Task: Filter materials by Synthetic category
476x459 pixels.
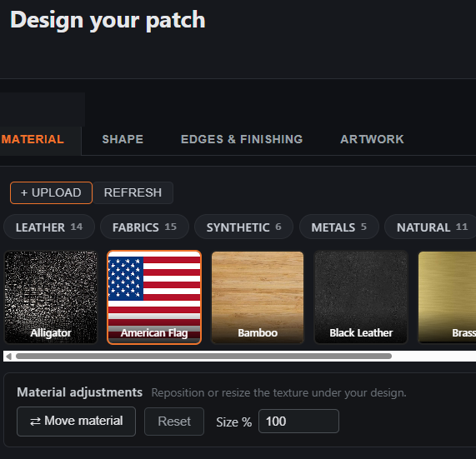Action: click(243, 227)
